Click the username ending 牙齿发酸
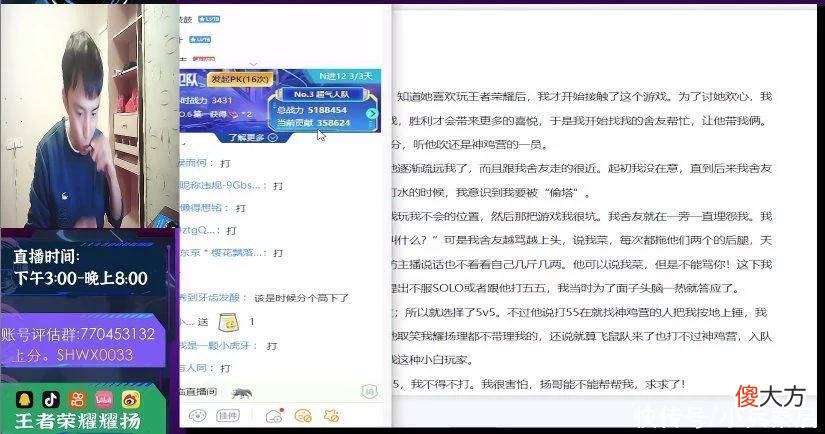 click(209, 298)
